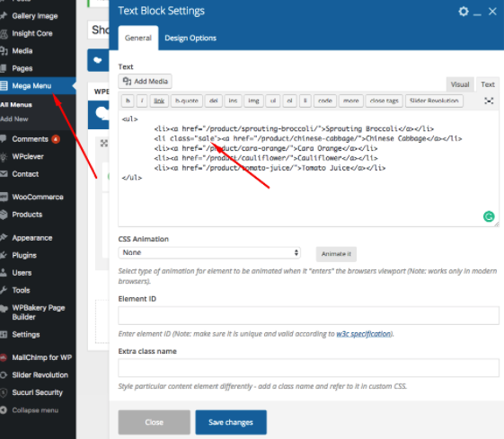Insert bold tag with b button

click(128, 101)
